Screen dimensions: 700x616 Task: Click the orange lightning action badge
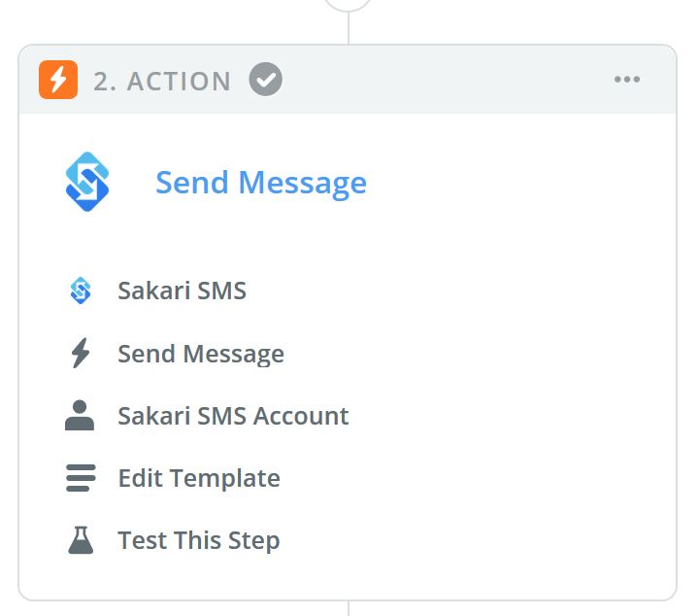(58, 80)
